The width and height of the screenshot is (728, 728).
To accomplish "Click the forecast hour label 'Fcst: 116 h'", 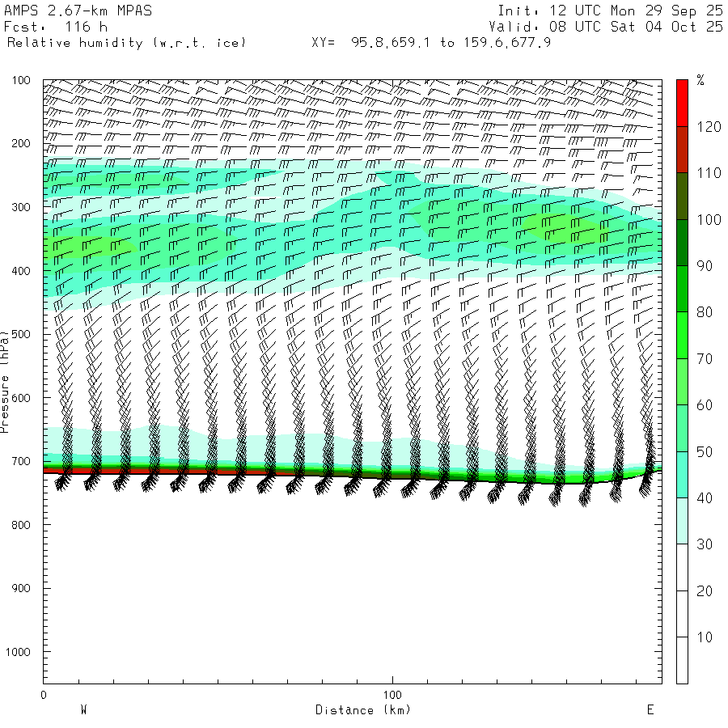I will [x=56, y=27].
